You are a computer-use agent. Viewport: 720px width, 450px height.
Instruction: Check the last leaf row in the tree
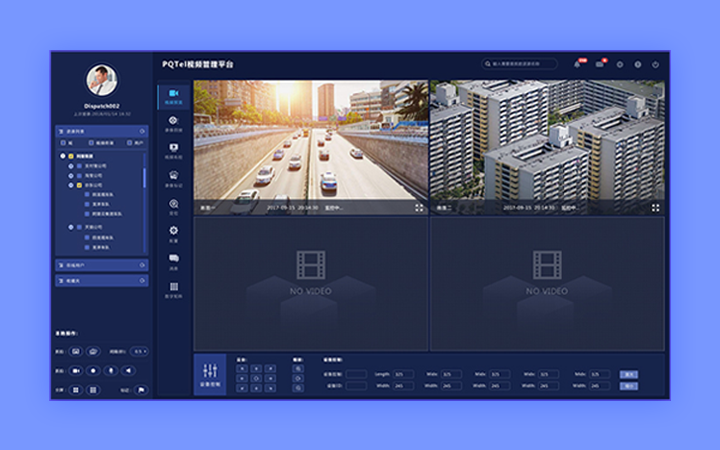pos(87,248)
